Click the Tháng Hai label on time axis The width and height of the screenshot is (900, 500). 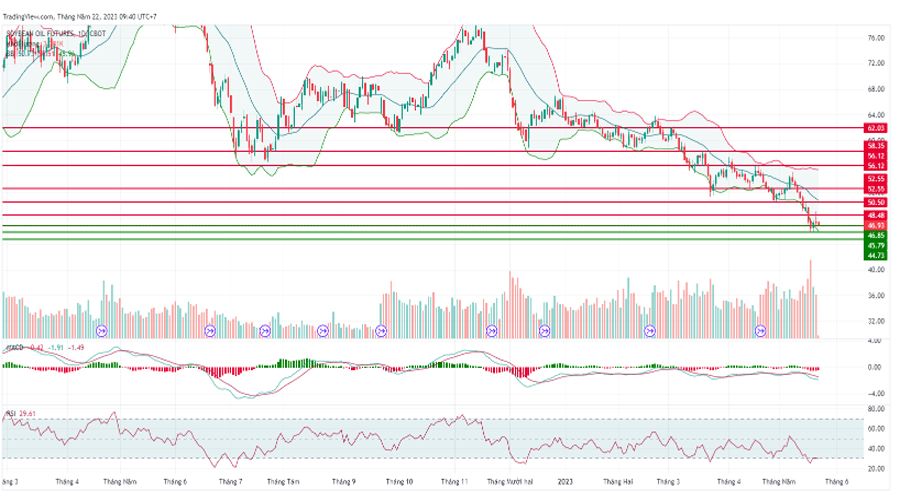click(619, 481)
